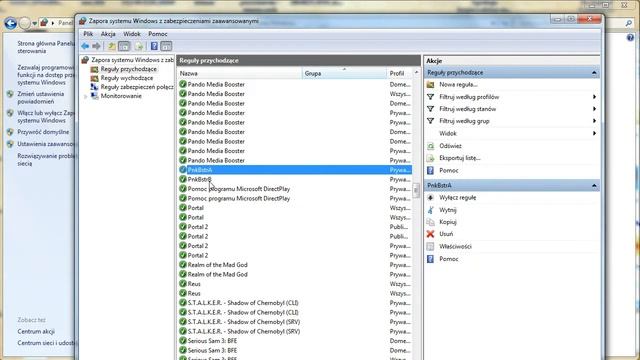The image size is (640, 360).
Task: Click the Reguły wychodzące tree icon
Action: (94, 78)
